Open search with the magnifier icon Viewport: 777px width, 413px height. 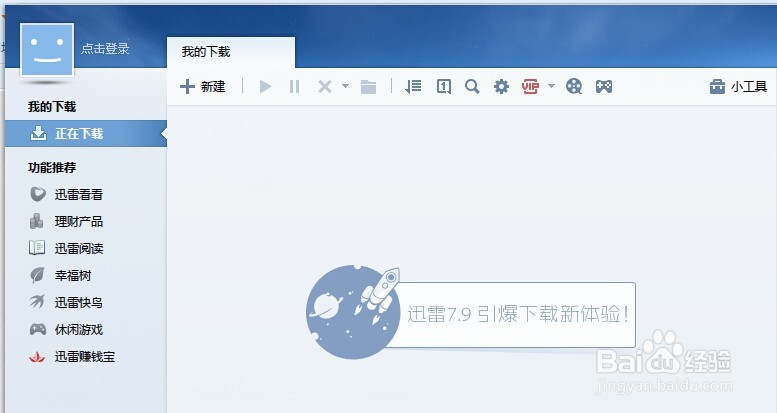click(472, 87)
